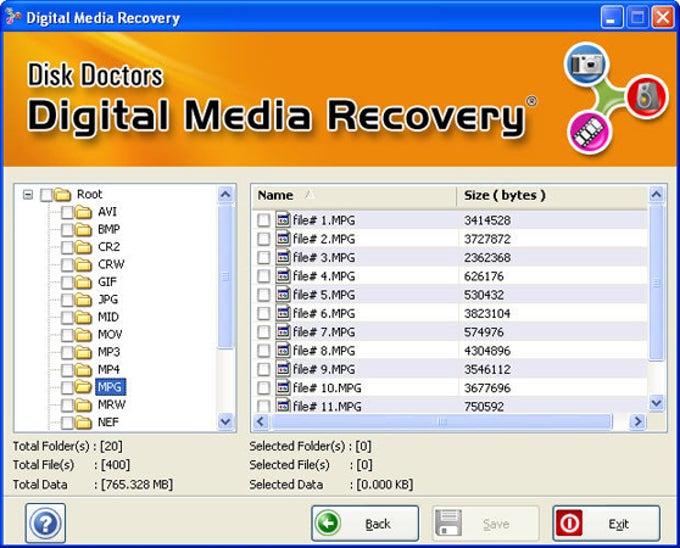This screenshot has height=548, width=680.
Task: Click the file list scroll down arrow
Action: point(657,404)
